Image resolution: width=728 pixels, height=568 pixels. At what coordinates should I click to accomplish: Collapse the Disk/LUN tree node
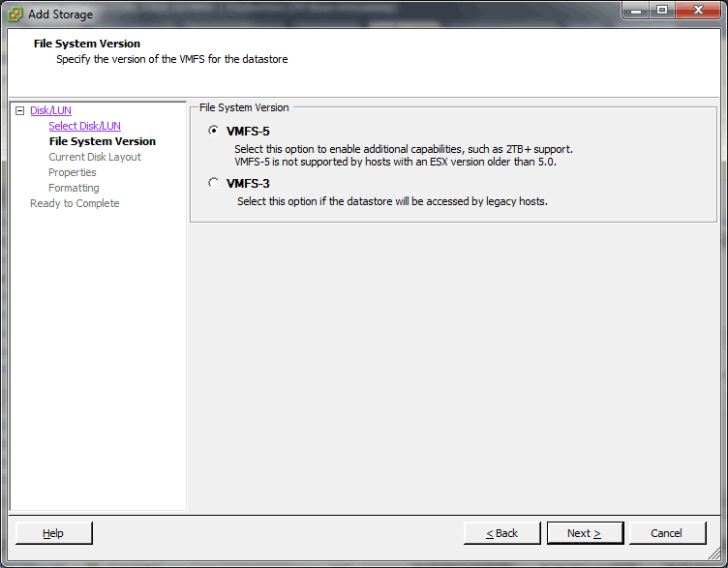[19, 110]
